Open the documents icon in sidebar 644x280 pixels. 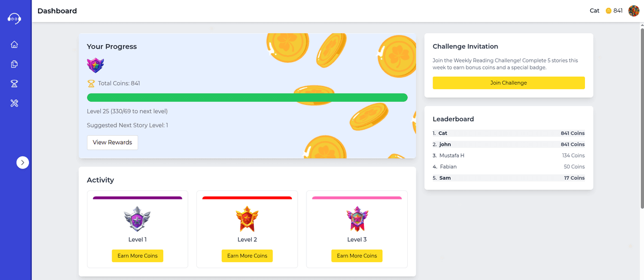point(14,64)
